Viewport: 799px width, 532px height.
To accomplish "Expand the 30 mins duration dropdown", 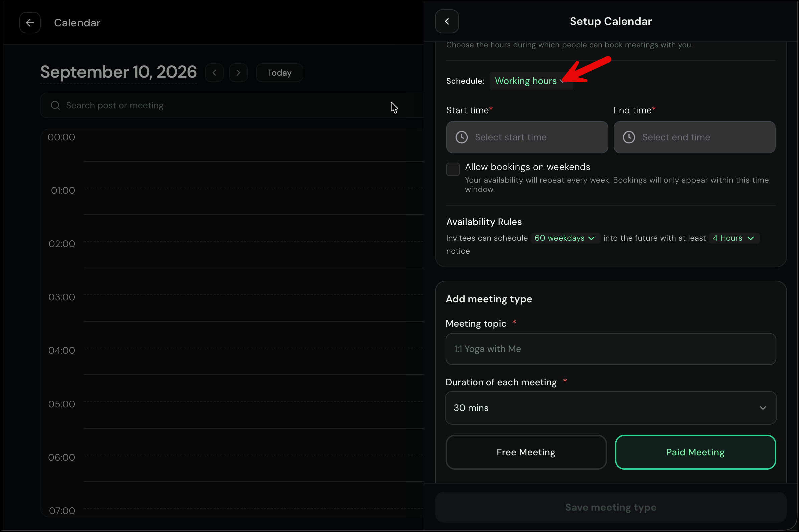I will (x=611, y=408).
